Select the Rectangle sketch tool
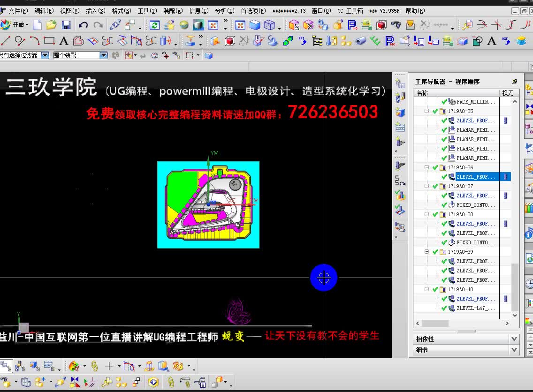Screen dimensions: 533x392 50,41
